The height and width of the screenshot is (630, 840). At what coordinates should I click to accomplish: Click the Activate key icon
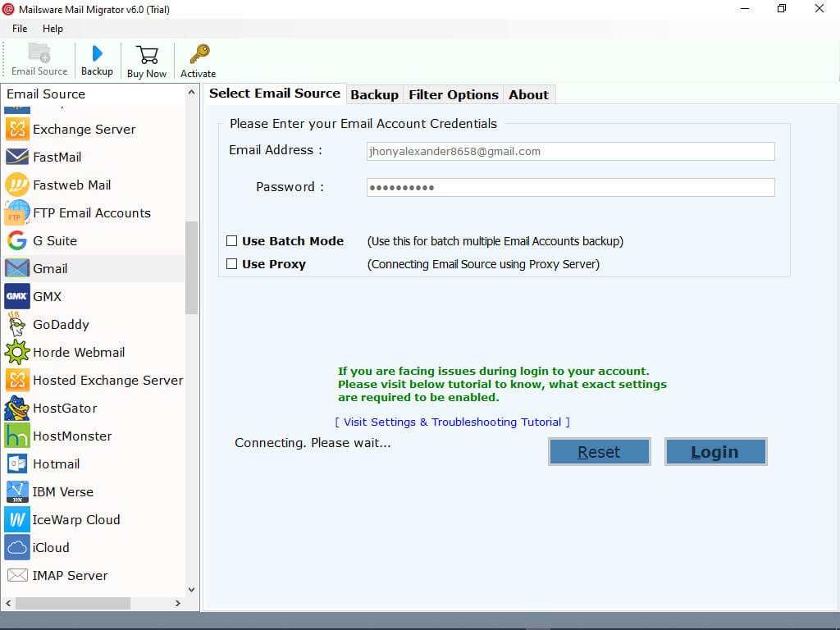point(198,60)
